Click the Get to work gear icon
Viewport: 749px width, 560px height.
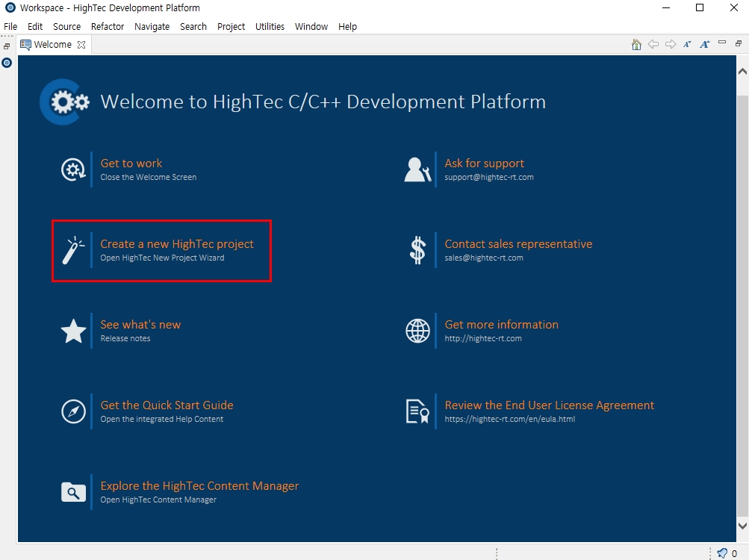tap(73, 169)
